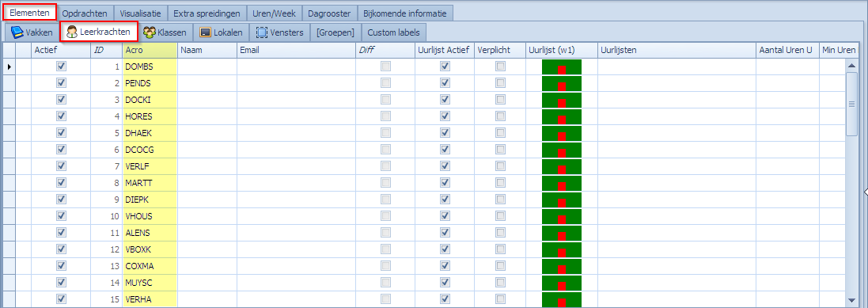Screen dimensions: 868x308
Task: Click the Uurlijsten cell for HORES
Action: pyautogui.click(x=677, y=116)
